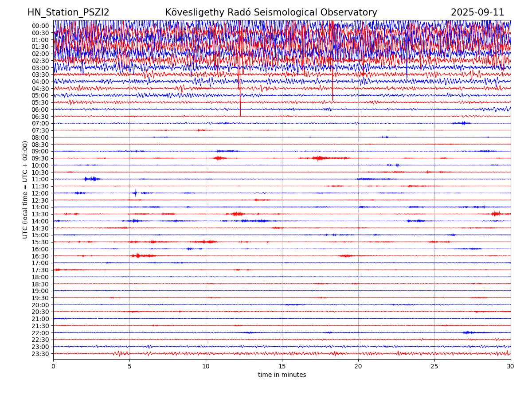Click the UTC local time y-axis label

point(25,190)
